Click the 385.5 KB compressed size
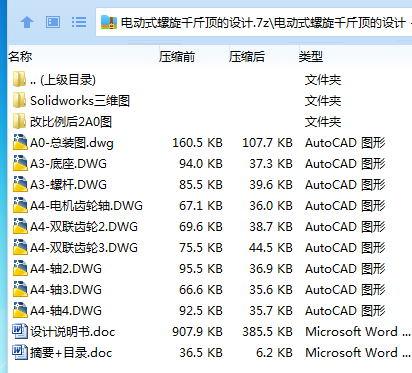Image resolution: width=412 pixels, height=373 pixels. pyautogui.click(x=267, y=332)
